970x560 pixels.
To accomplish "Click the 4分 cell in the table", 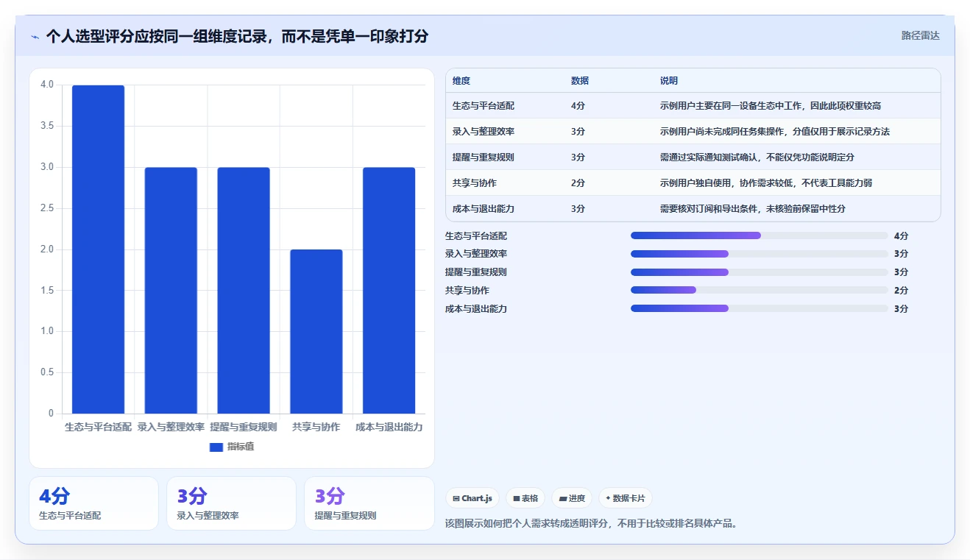I will pos(578,106).
